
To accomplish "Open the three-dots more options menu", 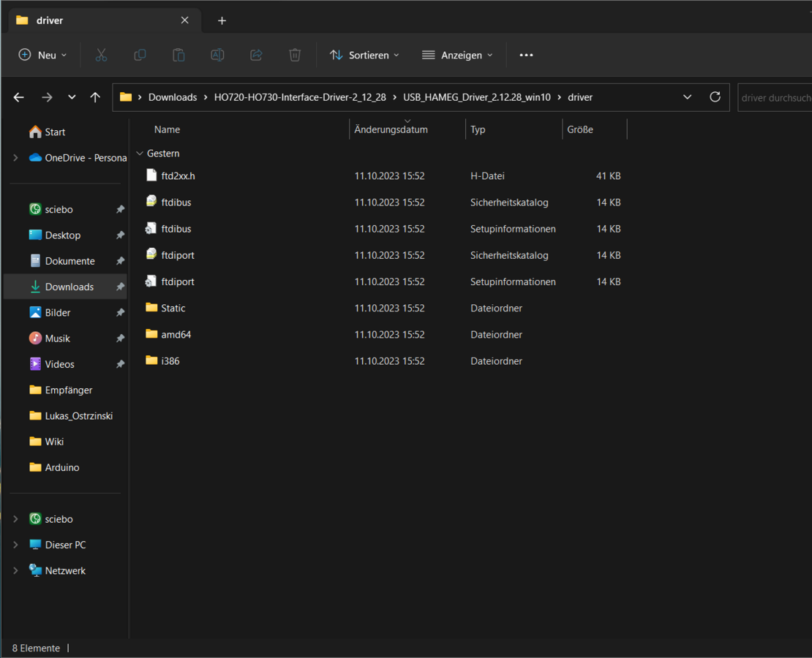I will 526,55.
